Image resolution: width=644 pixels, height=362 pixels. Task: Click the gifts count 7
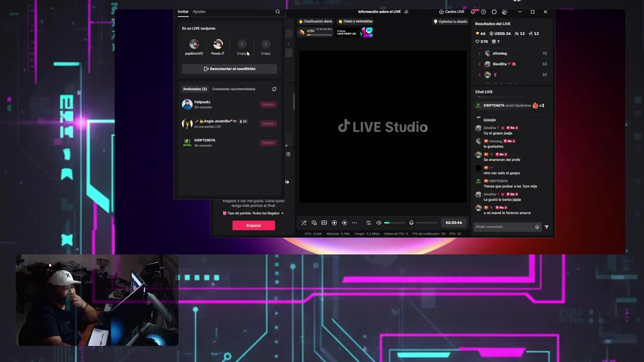click(496, 42)
